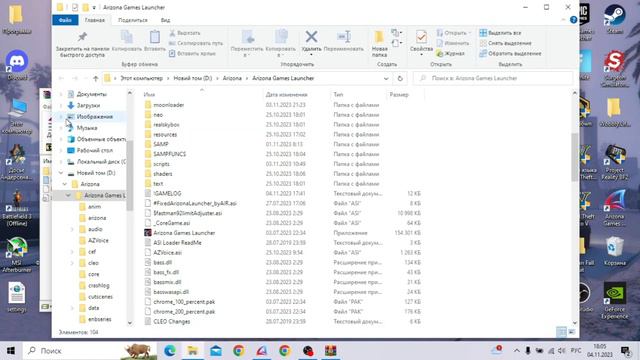
Task: Open Discord desktop shortcut
Action: [17, 65]
